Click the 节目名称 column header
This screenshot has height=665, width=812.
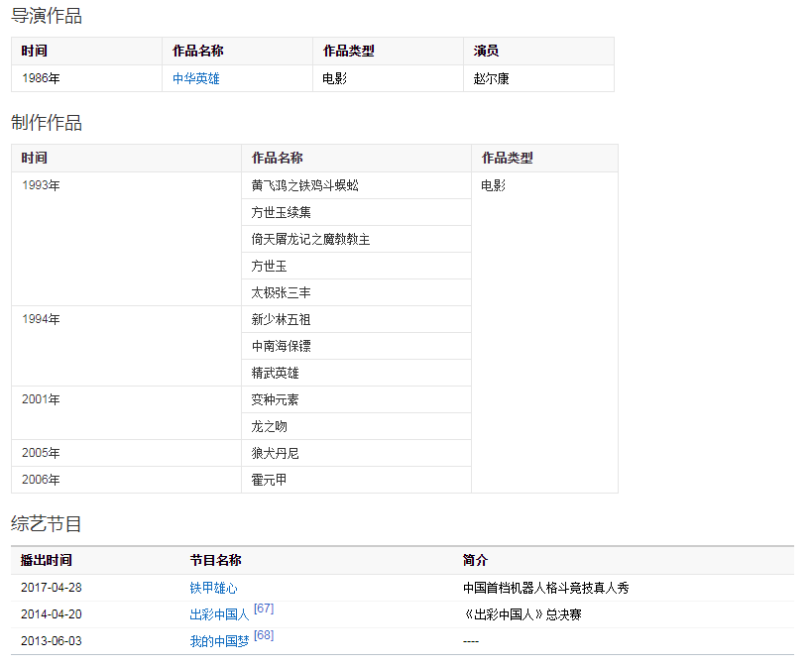tap(216, 561)
